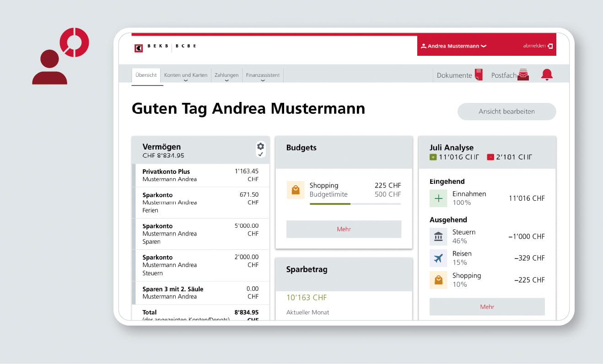
Task: Click the green plus icon beside Einnahmen
Action: tap(438, 198)
